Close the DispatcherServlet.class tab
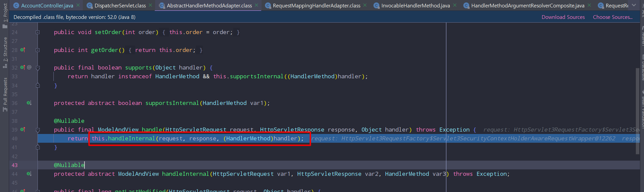The height and width of the screenshot is (192, 644). click(x=150, y=5)
